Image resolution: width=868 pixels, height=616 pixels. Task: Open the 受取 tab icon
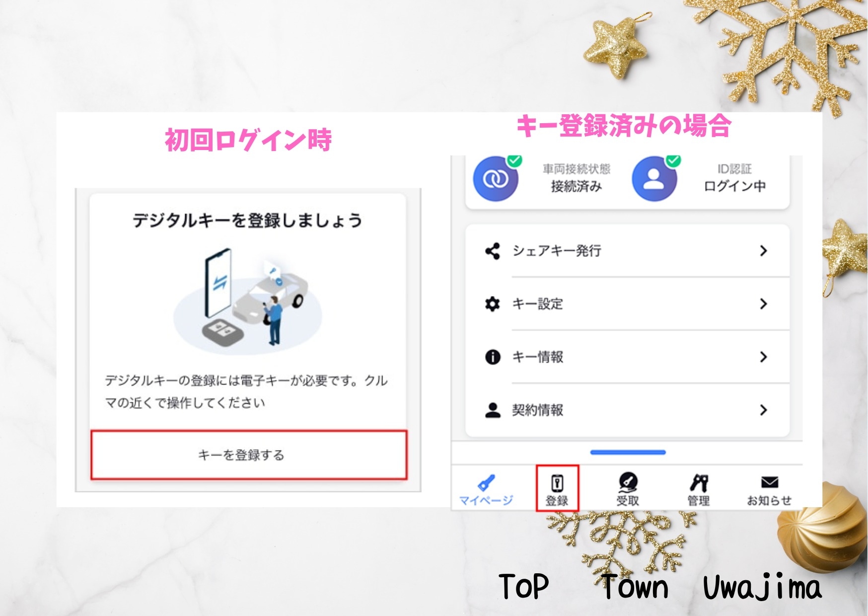point(628,482)
